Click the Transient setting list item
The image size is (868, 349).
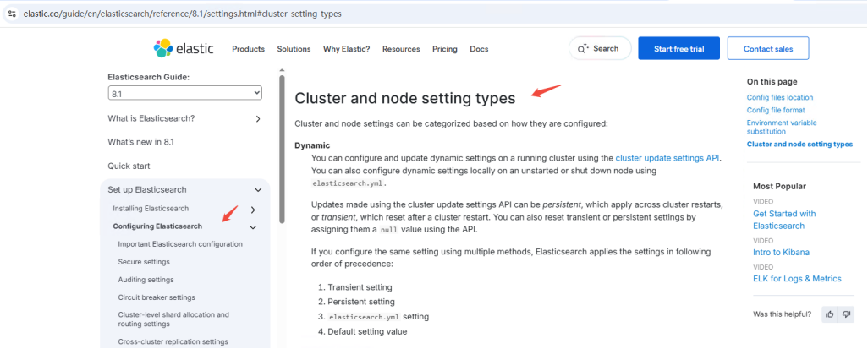point(360,287)
